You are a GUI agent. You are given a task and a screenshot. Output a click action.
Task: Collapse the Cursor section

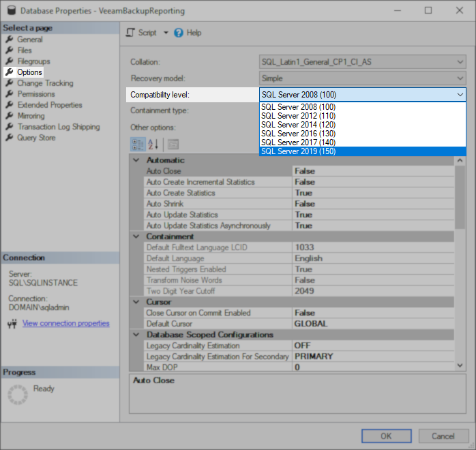(x=136, y=302)
